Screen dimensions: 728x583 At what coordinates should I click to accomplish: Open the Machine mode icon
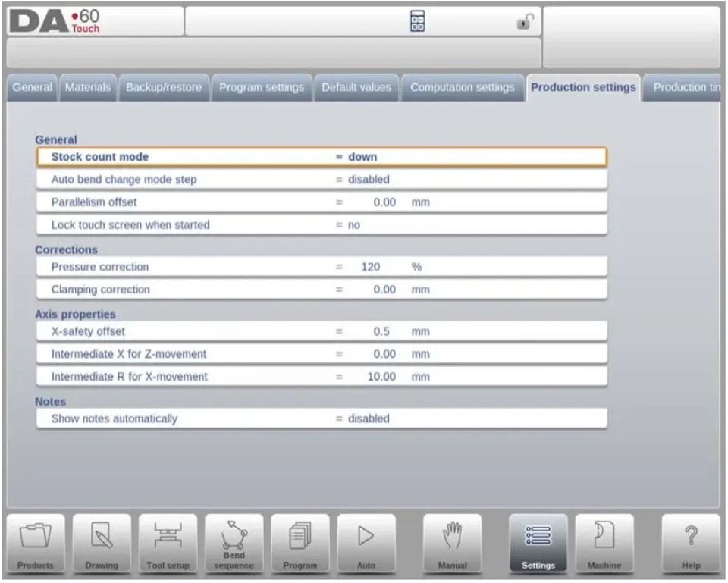(604, 544)
